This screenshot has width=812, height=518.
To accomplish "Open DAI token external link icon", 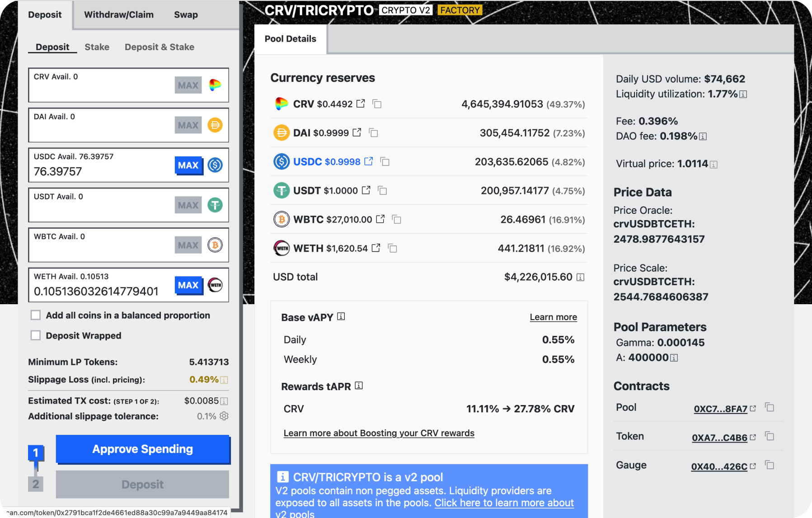I will (x=357, y=132).
